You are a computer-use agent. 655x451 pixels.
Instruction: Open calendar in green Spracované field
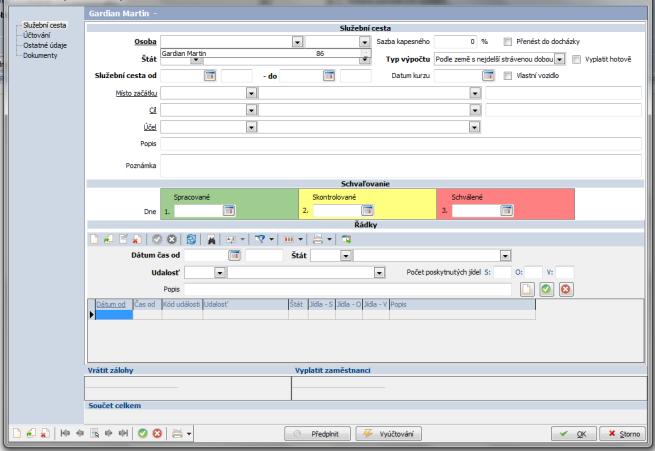(x=229, y=210)
